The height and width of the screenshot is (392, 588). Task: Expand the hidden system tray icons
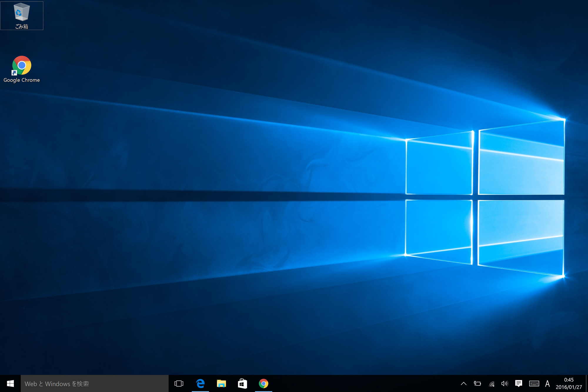click(x=464, y=383)
